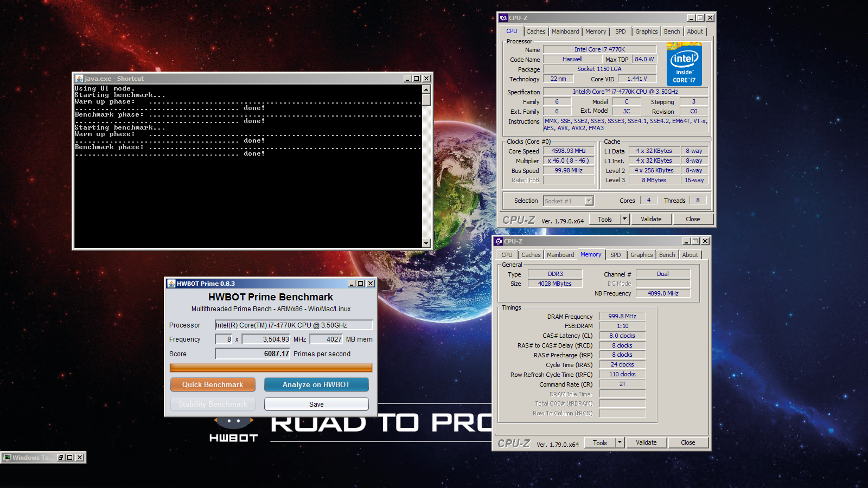Click the Processor name field in HWBOT Prime
The image size is (868, 488).
click(x=294, y=325)
